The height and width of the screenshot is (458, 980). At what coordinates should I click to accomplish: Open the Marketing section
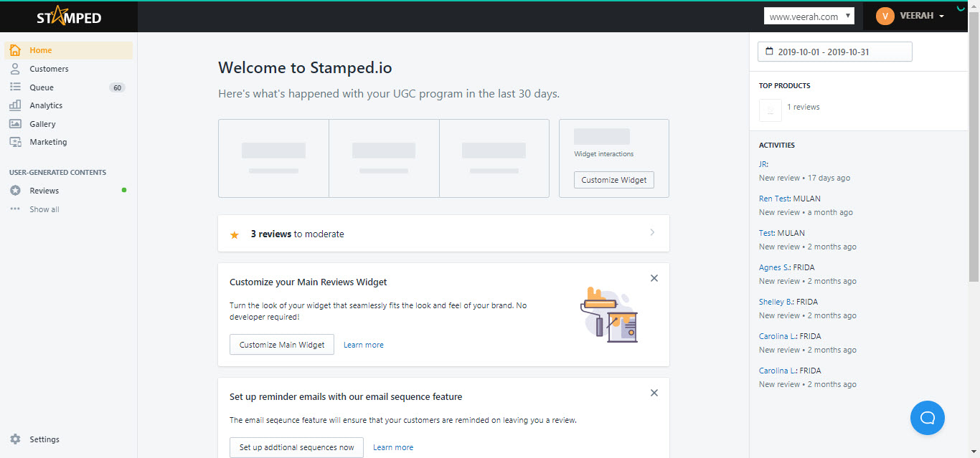click(48, 142)
